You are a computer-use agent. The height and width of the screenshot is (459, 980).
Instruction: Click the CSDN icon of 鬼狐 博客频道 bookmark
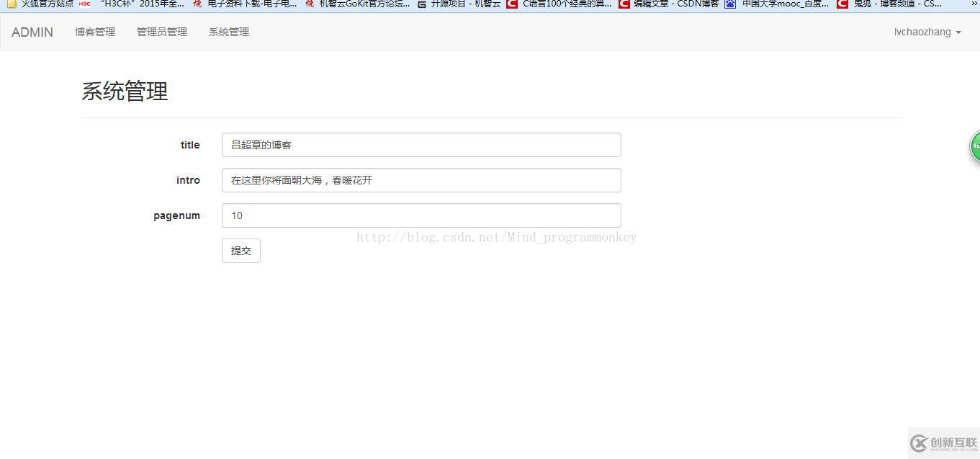click(842, 4)
